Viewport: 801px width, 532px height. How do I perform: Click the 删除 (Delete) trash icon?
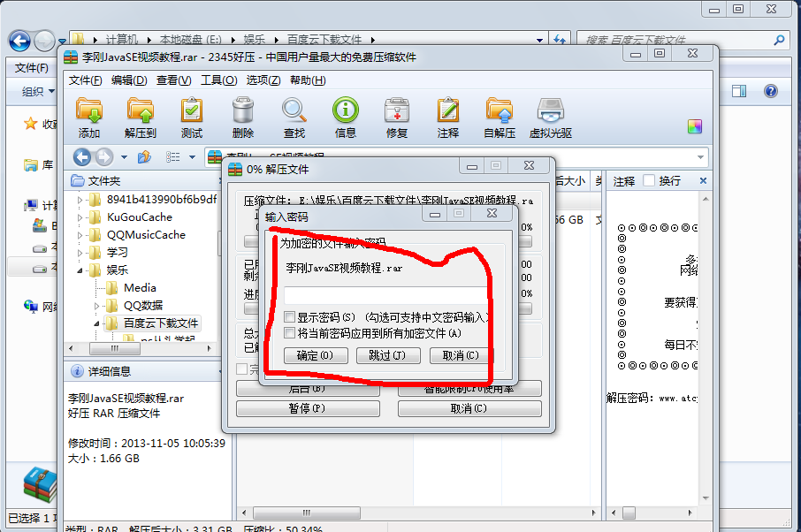click(x=242, y=118)
